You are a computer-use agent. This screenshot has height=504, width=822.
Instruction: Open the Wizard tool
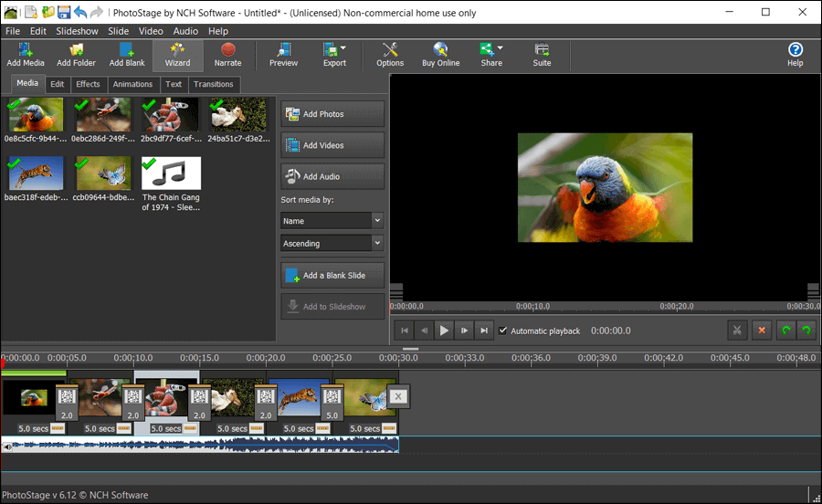178,55
